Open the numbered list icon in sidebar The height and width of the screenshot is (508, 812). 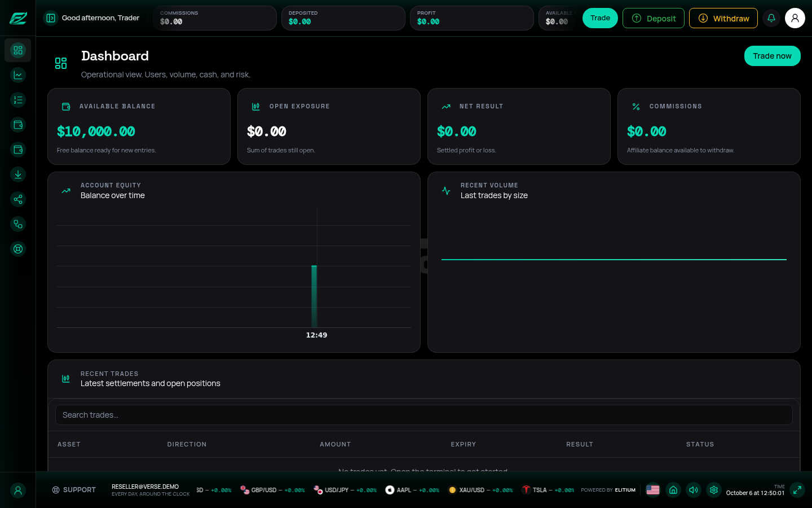18,100
